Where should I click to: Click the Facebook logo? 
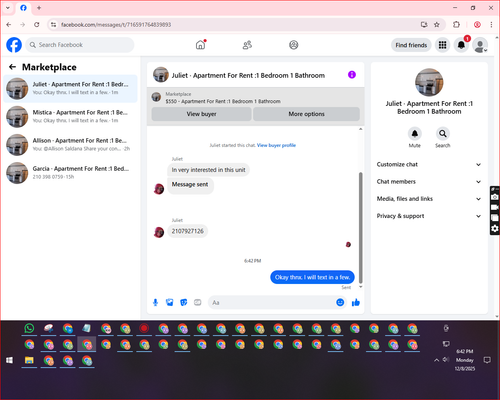coord(14,45)
